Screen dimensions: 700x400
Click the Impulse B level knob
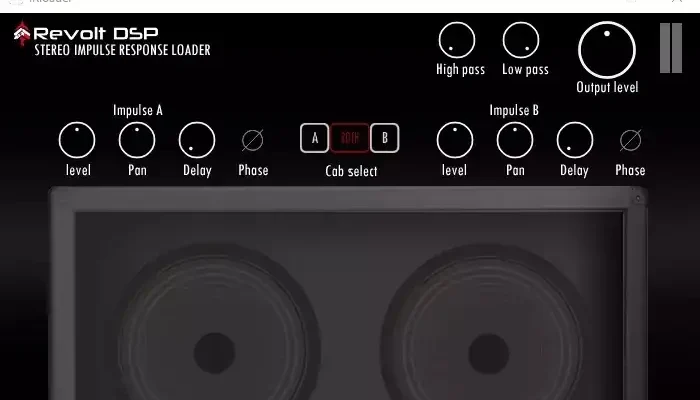pyautogui.click(x=455, y=140)
